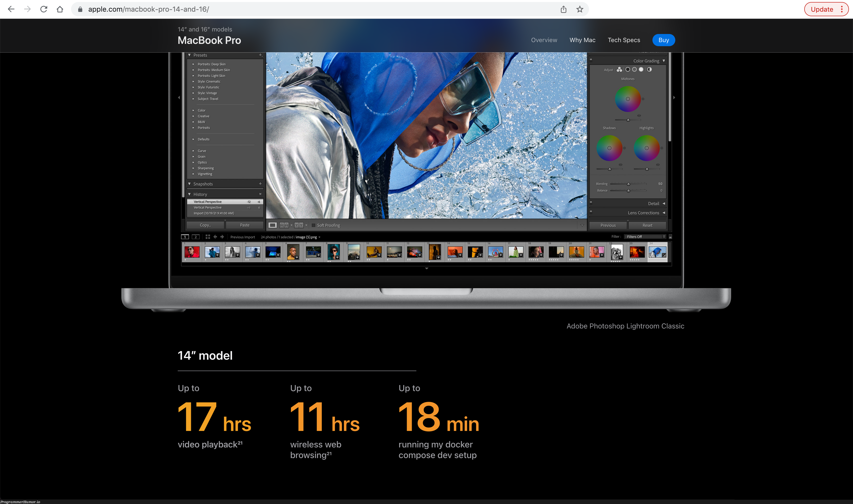This screenshot has height=504, width=853.
Task: View site info via the lock icon
Action: (x=80, y=9)
